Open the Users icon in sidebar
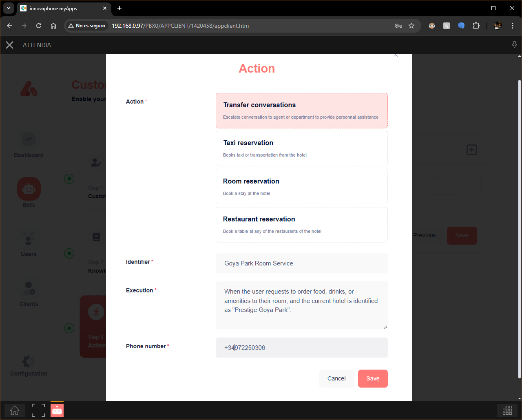 coord(29,238)
